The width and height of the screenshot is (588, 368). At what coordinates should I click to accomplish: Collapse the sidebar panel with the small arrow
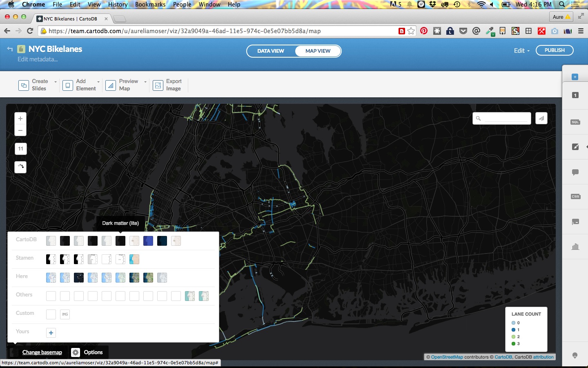586,147
